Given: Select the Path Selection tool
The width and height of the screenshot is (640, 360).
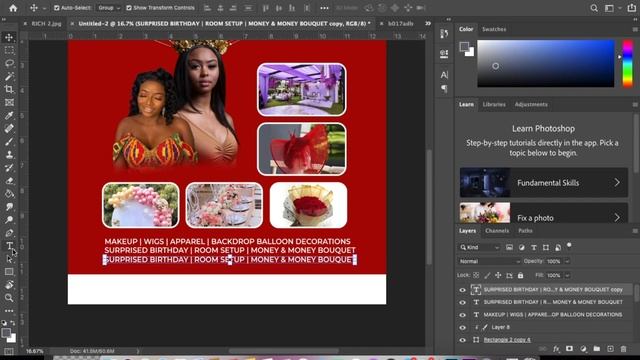Looking at the screenshot, I should [x=9, y=259].
